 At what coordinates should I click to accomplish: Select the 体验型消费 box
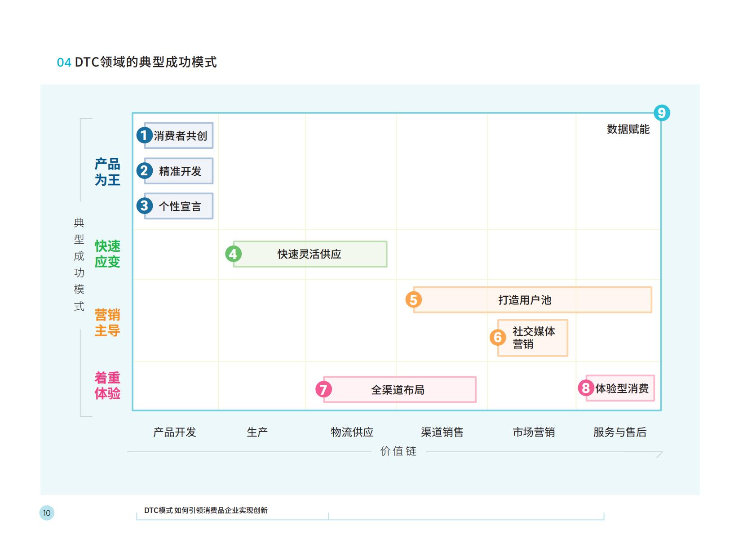pos(620,388)
